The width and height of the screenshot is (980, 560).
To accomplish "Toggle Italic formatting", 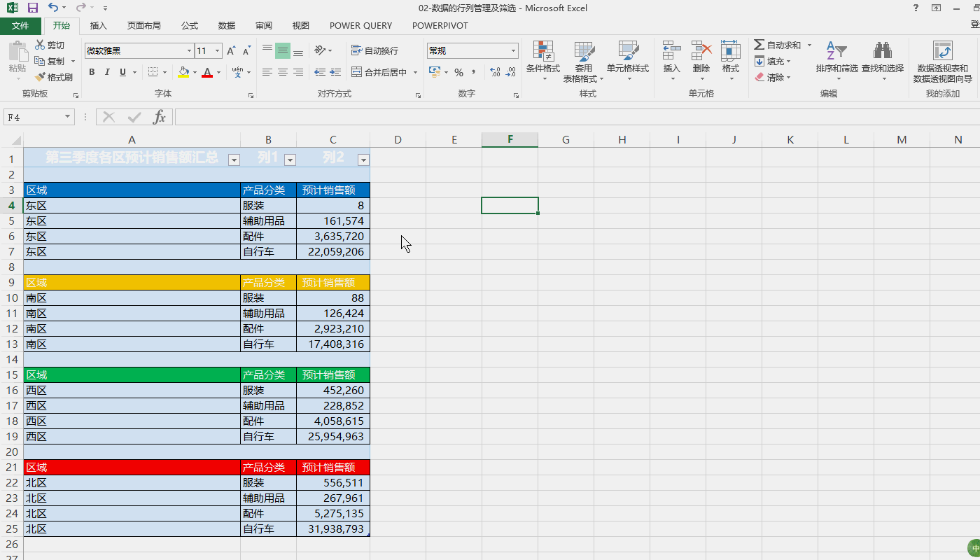I will tap(107, 72).
